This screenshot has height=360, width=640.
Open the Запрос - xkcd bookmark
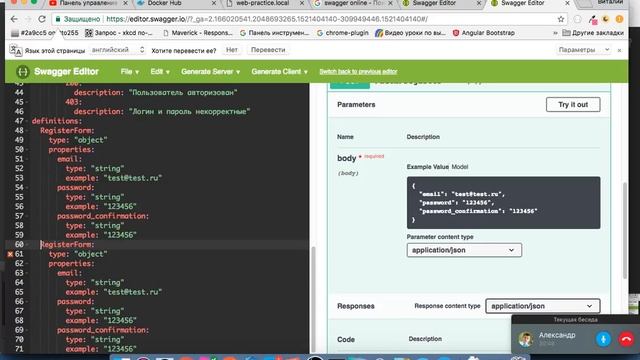pos(119,33)
